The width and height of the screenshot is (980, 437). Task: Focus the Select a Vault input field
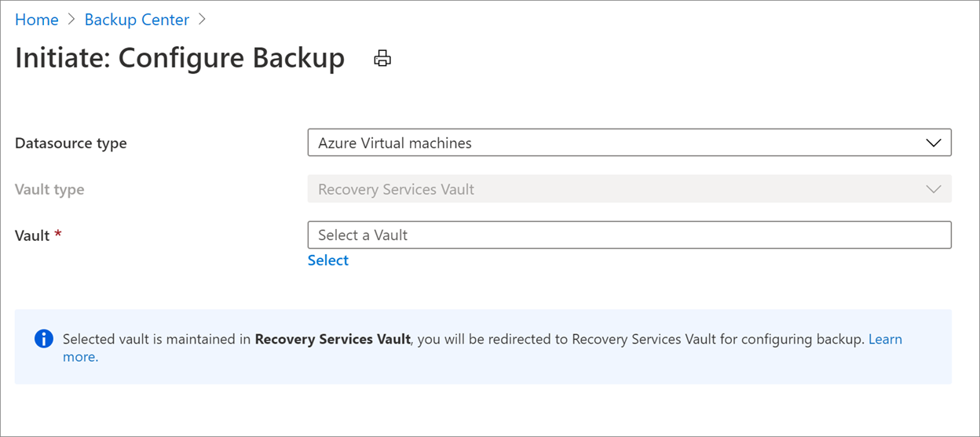(629, 235)
